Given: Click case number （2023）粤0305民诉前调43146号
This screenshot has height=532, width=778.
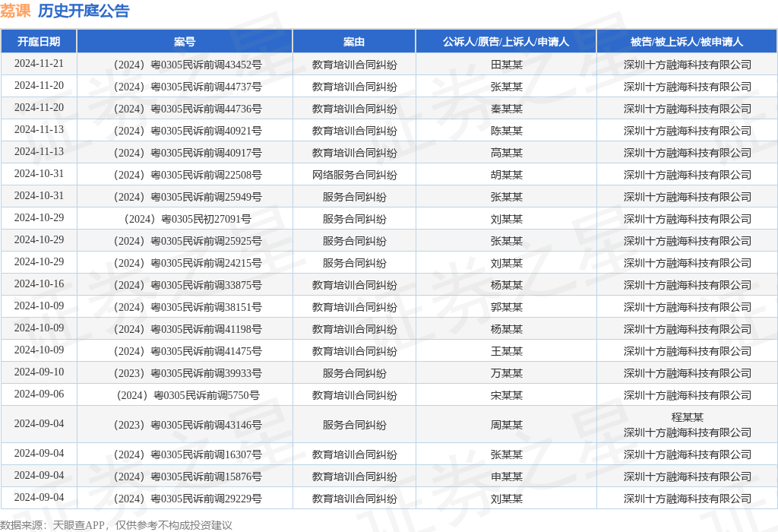Looking at the screenshot, I should pos(184,424).
